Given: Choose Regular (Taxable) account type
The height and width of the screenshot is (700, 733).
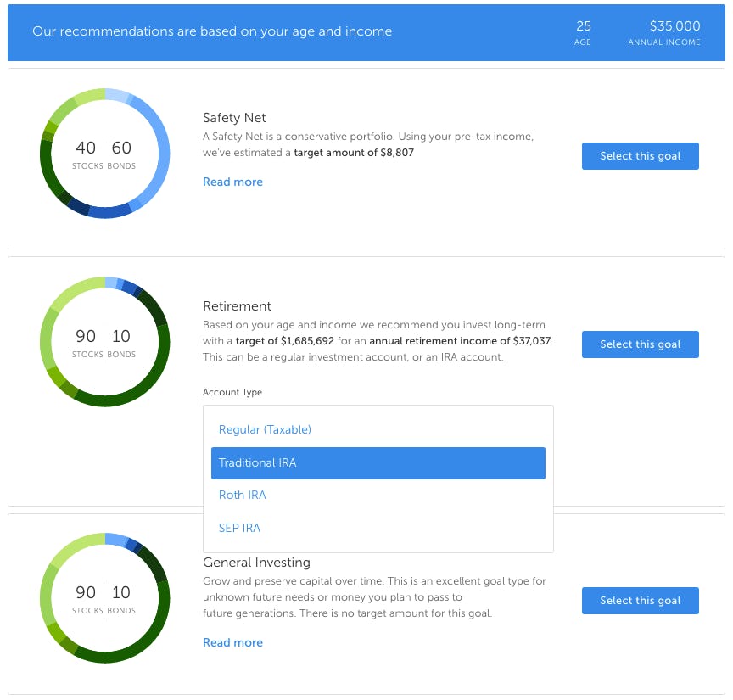Looking at the screenshot, I should pyautogui.click(x=265, y=429).
